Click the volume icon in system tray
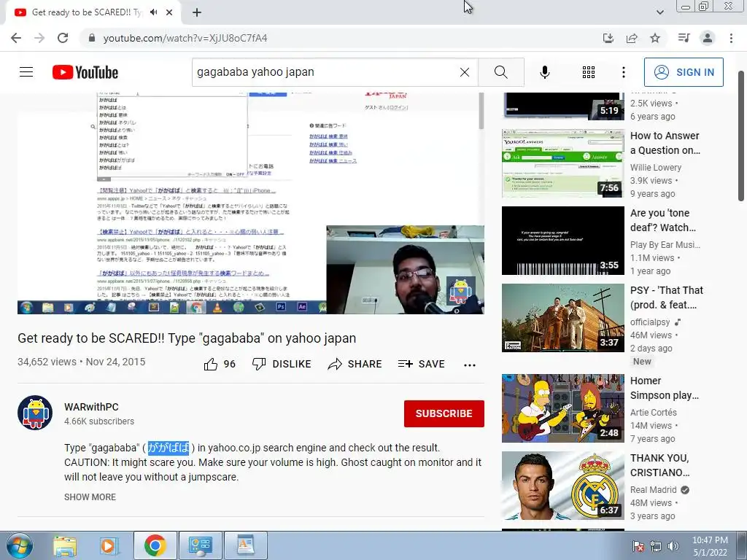This screenshot has height=560, width=747. [x=673, y=546]
